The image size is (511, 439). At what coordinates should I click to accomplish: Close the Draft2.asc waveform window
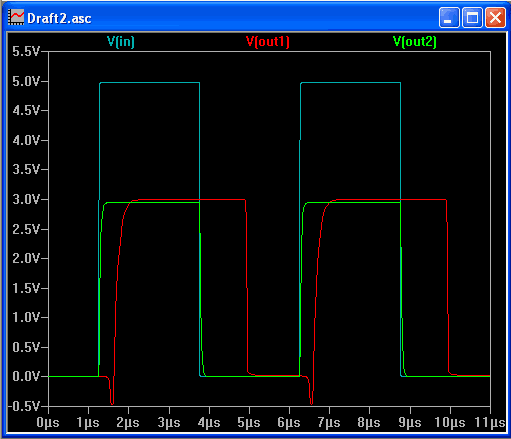pos(495,17)
